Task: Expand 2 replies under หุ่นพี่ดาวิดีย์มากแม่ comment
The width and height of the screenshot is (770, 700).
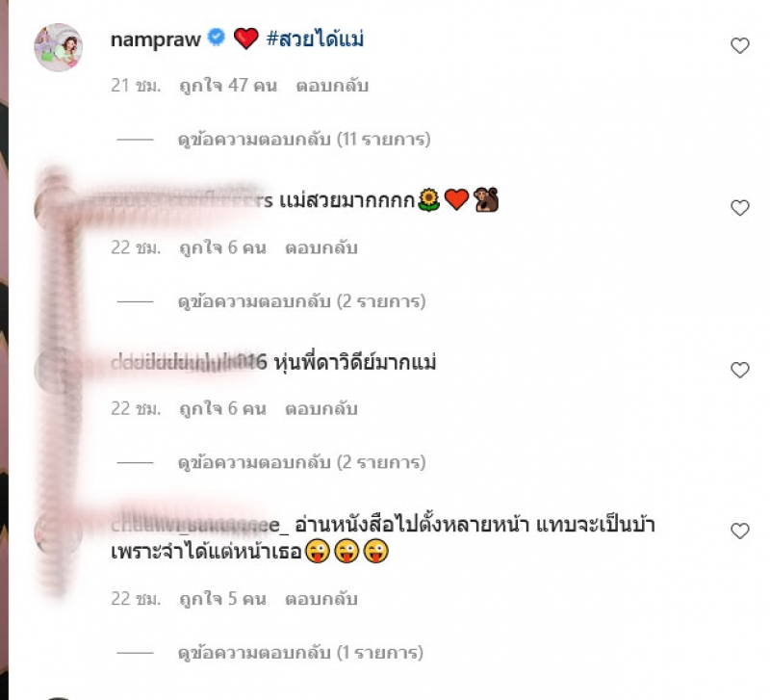Action: tap(301, 462)
